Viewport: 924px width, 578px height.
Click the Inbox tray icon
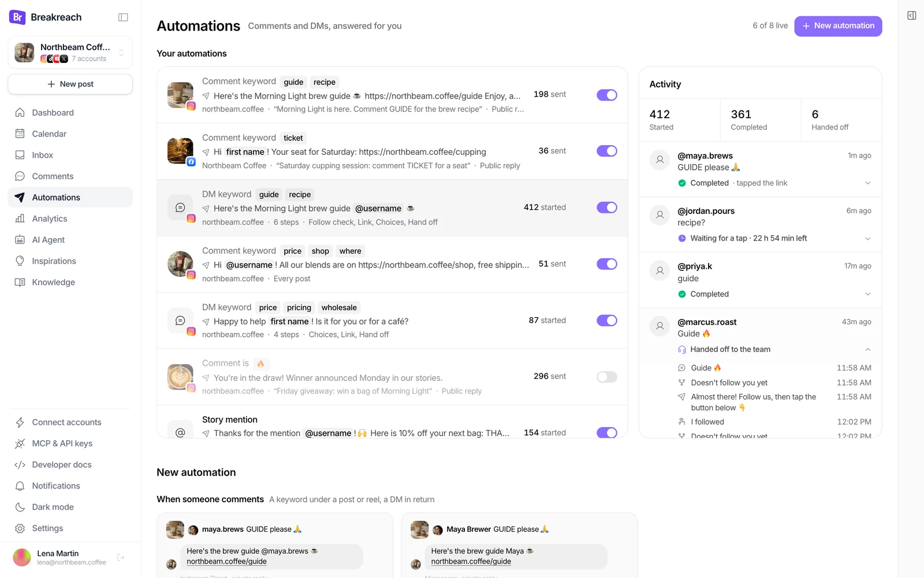[20, 155]
